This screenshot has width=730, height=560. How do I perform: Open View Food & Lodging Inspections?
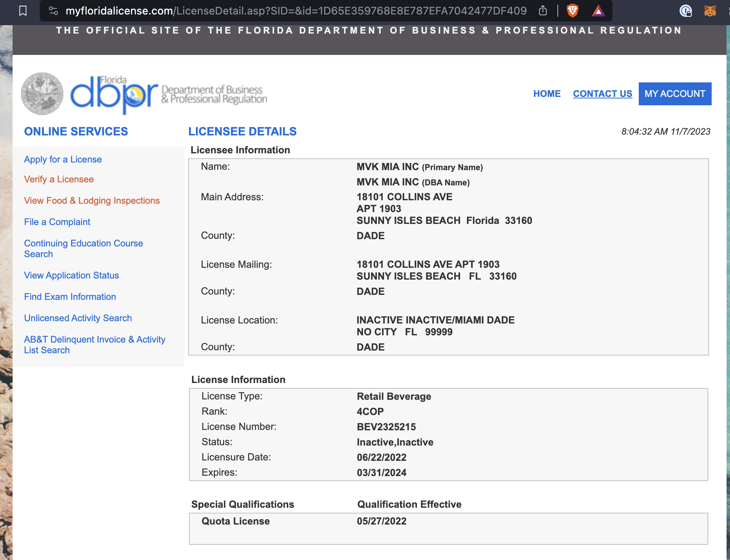click(92, 201)
